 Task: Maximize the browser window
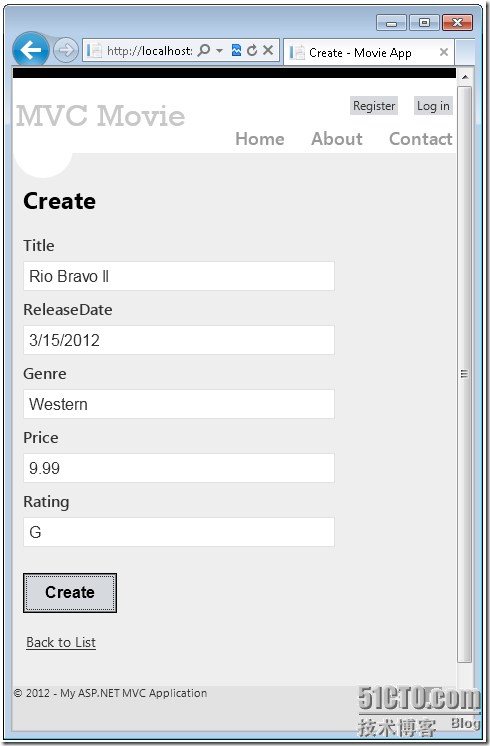pyautogui.click(x=424, y=22)
